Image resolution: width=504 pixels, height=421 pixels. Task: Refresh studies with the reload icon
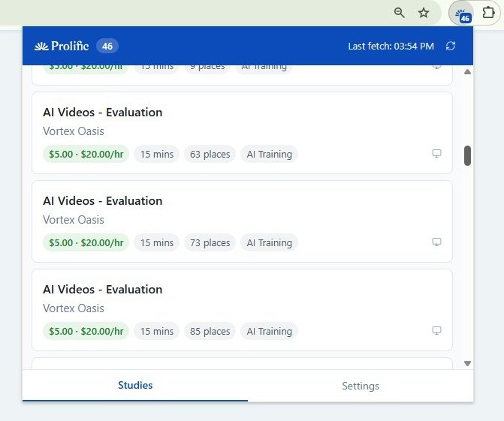[x=451, y=46]
